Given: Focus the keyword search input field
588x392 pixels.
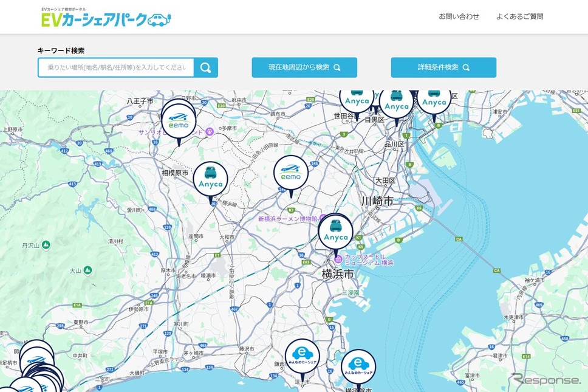Looking at the screenshot, I should coord(116,67).
